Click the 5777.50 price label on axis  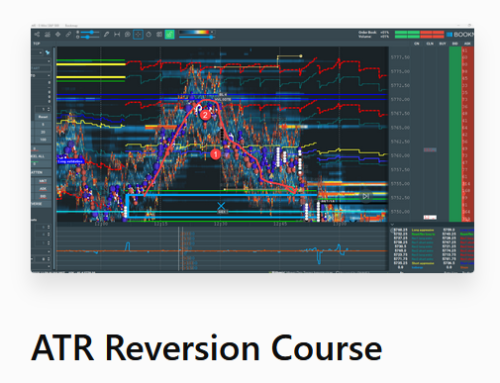tap(400, 57)
